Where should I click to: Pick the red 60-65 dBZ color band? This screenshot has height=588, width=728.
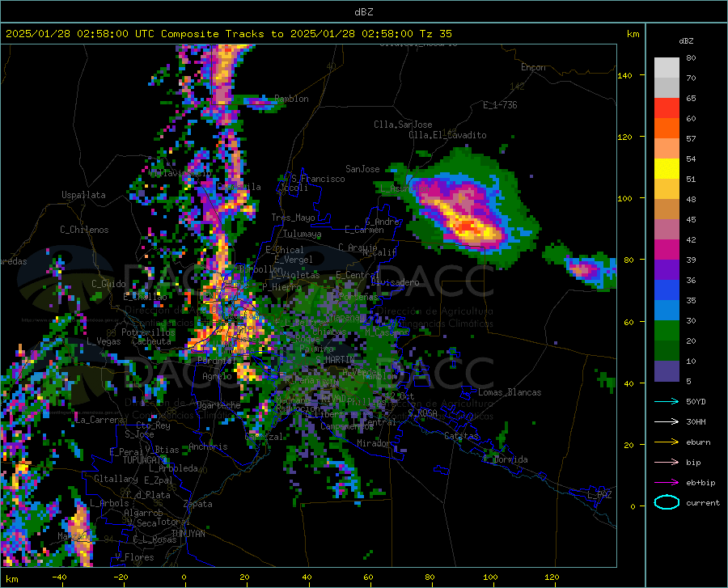click(667, 108)
